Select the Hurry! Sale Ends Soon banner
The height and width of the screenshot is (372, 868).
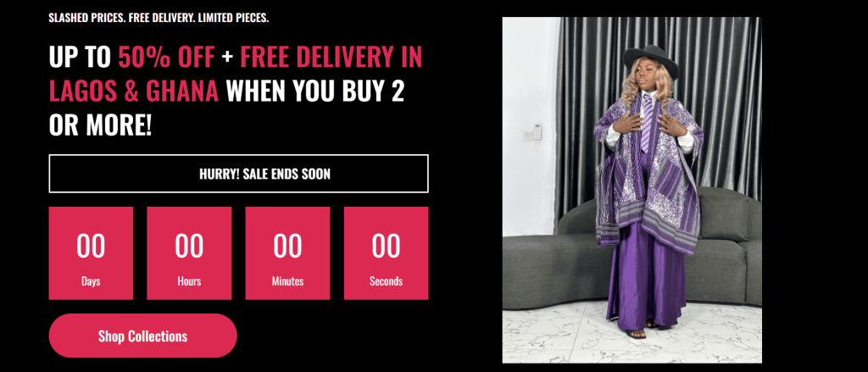[x=238, y=174]
